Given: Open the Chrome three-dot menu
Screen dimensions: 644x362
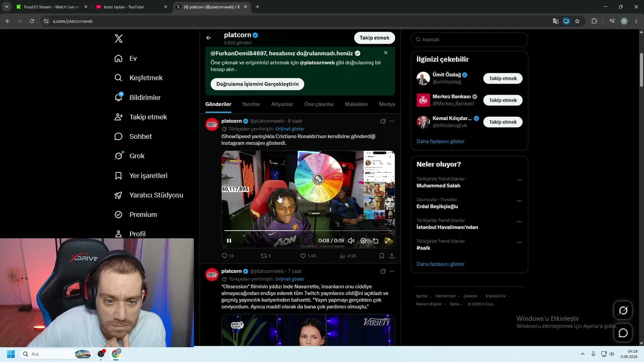Looking at the screenshot, I should click(x=636, y=21).
